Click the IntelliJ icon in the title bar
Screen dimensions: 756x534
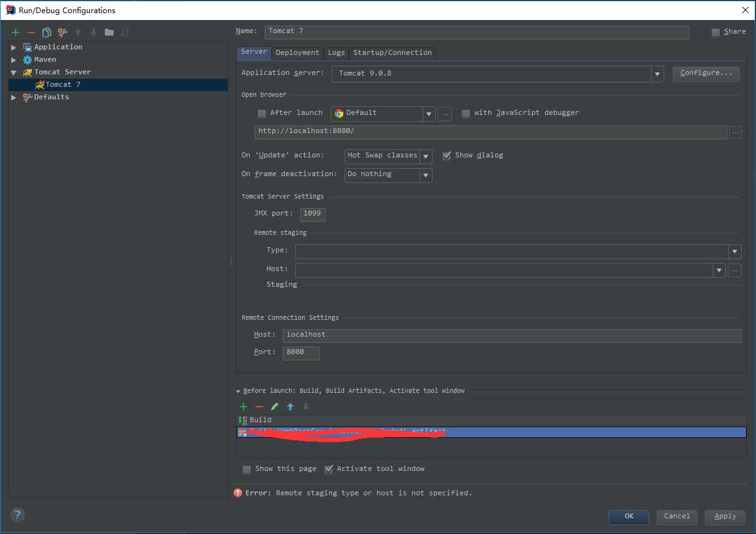[11, 10]
